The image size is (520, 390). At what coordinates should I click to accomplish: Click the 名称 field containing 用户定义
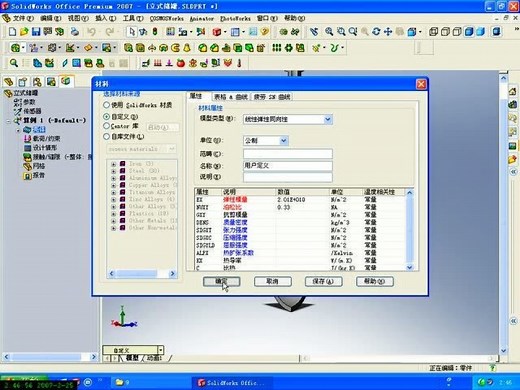[288, 166]
